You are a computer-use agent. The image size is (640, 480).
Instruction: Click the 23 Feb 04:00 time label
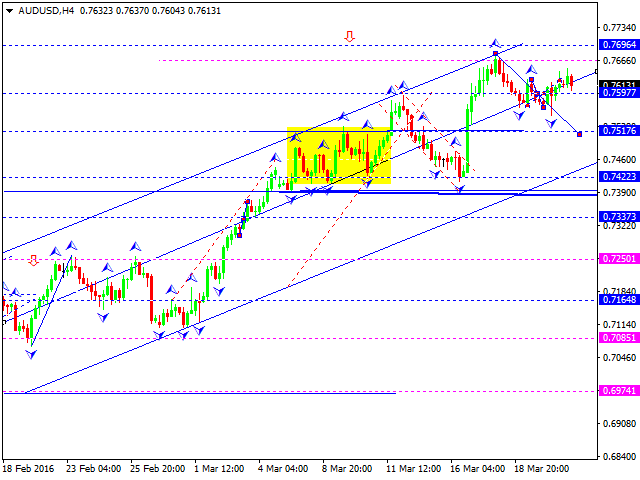94,469
